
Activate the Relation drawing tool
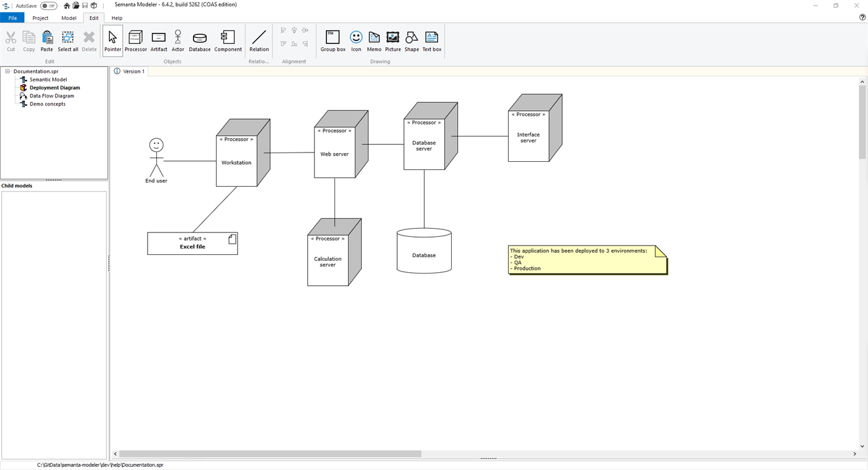[x=259, y=39]
